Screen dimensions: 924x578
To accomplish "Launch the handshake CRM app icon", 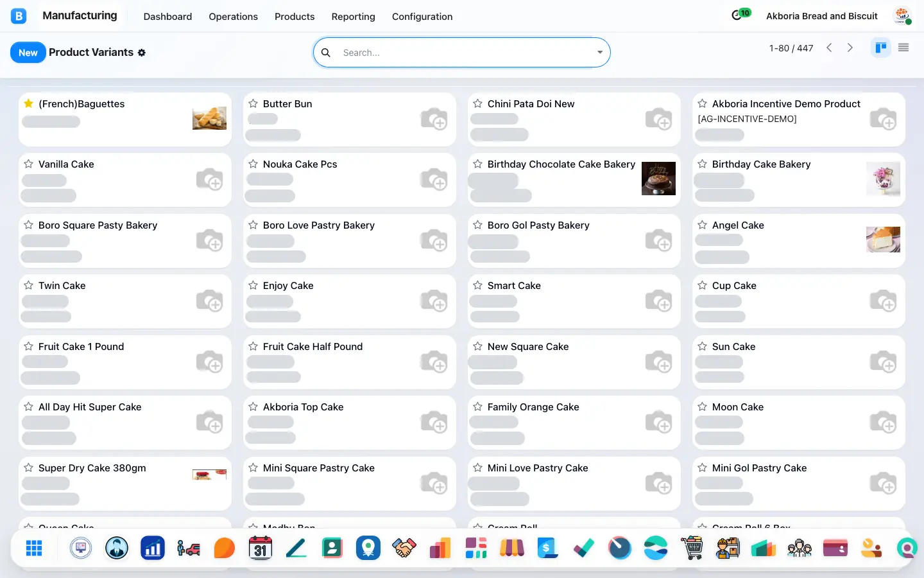I will [404, 548].
